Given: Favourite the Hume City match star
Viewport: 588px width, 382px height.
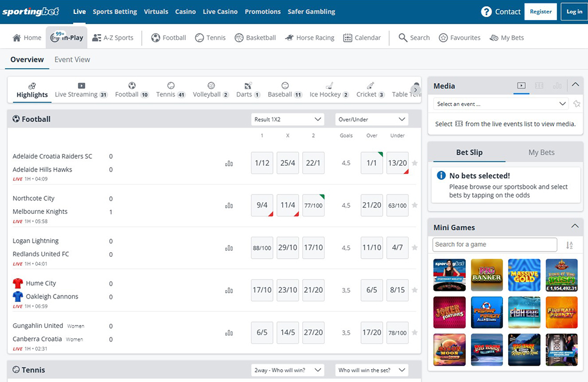Looking at the screenshot, I should pyautogui.click(x=415, y=290).
